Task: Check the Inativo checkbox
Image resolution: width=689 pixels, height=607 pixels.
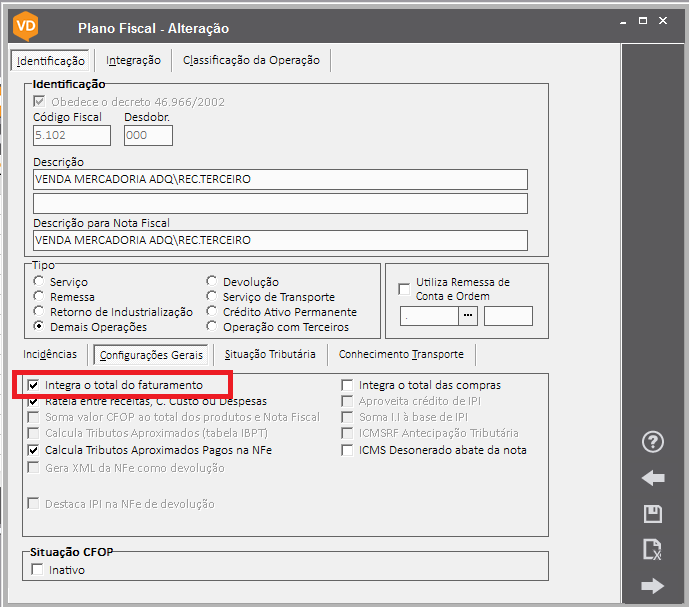Action: pos(37,570)
